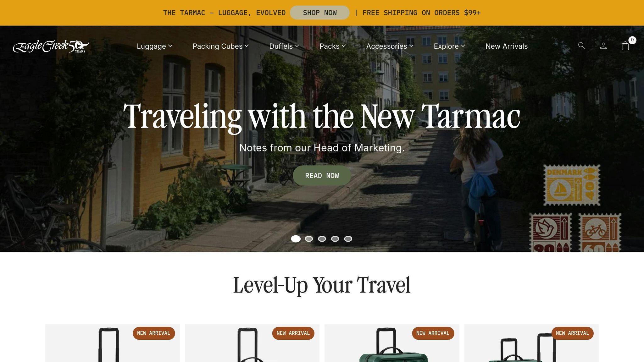Select the fifth carousel slide dot
This screenshot has width=644, height=362.
348,239
